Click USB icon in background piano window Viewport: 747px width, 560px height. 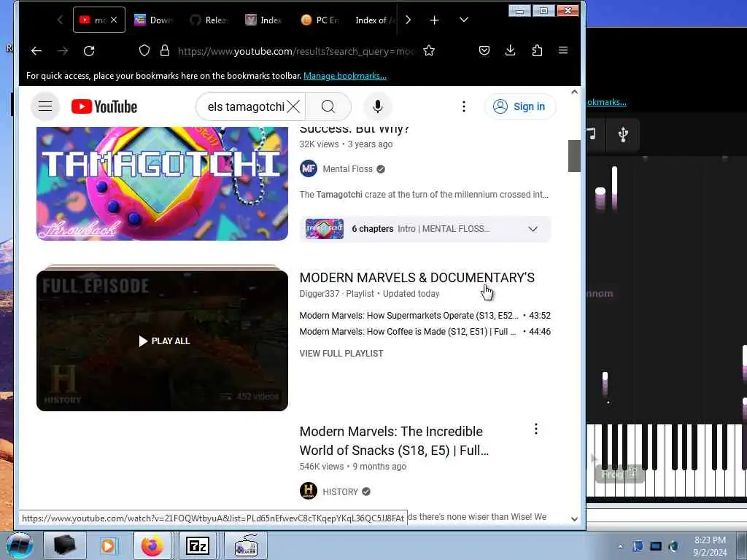(623, 134)
